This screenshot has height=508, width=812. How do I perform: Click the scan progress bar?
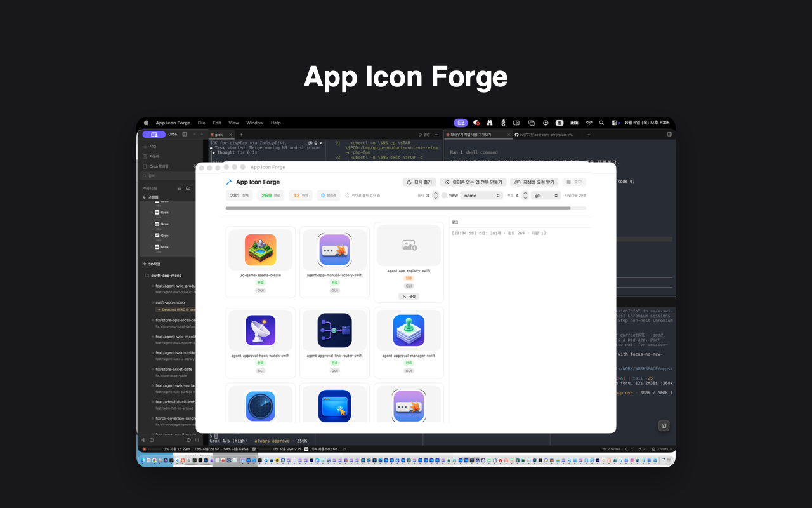(x=406, y=208)
